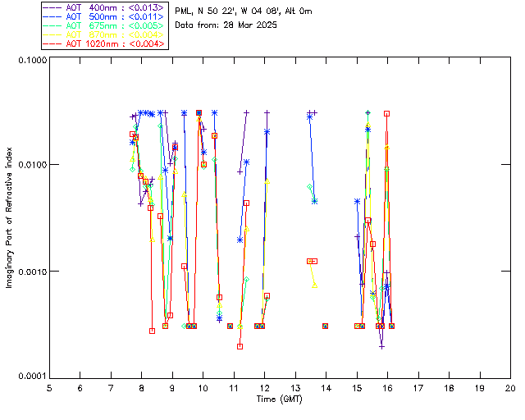Select the AOT 400nm legend entry
525x420 pixels.
coord(104,7)
